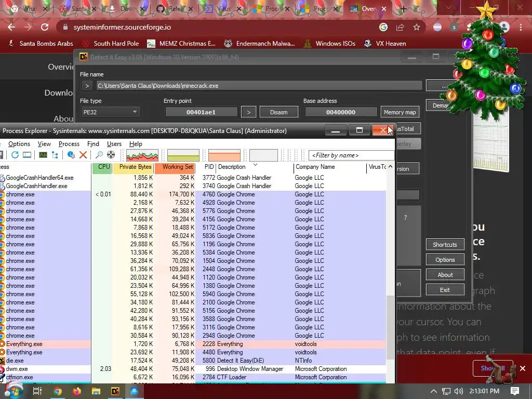Click the Refresh Now icon in Process Explorer
Image resolution: width=532 pixels, height=399 pixels.
pos(15,155)
